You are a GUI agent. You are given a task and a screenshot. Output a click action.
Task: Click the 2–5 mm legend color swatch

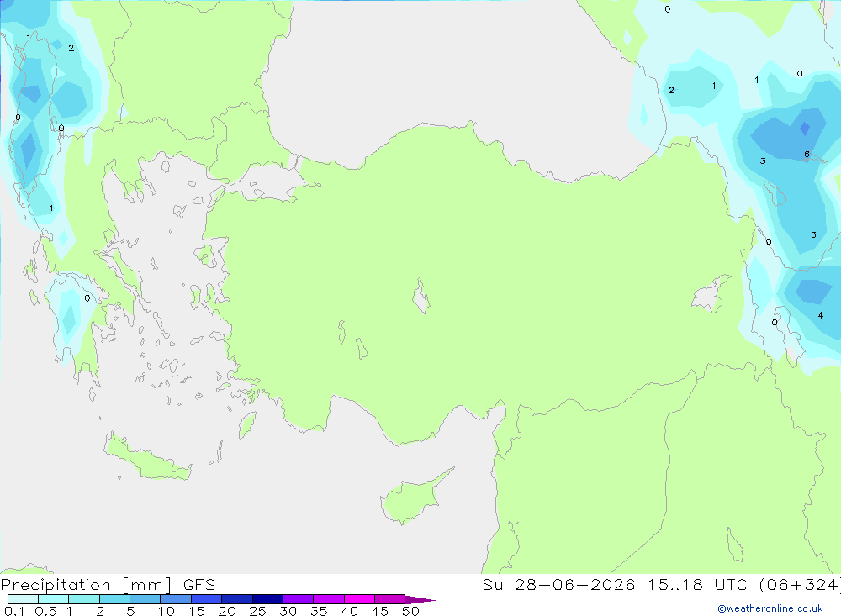(x=114, y=599)
